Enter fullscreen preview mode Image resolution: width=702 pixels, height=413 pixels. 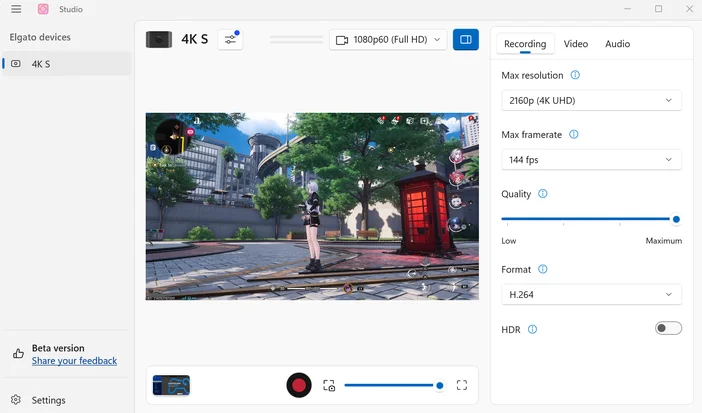pyautogui.click(x=462, y=385)
